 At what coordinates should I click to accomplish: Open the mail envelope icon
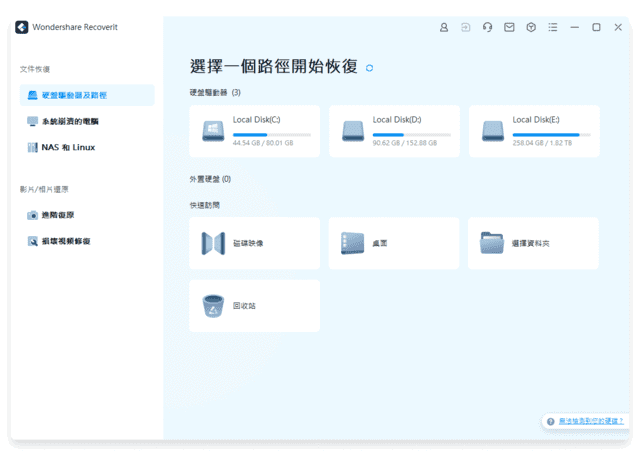509,28
